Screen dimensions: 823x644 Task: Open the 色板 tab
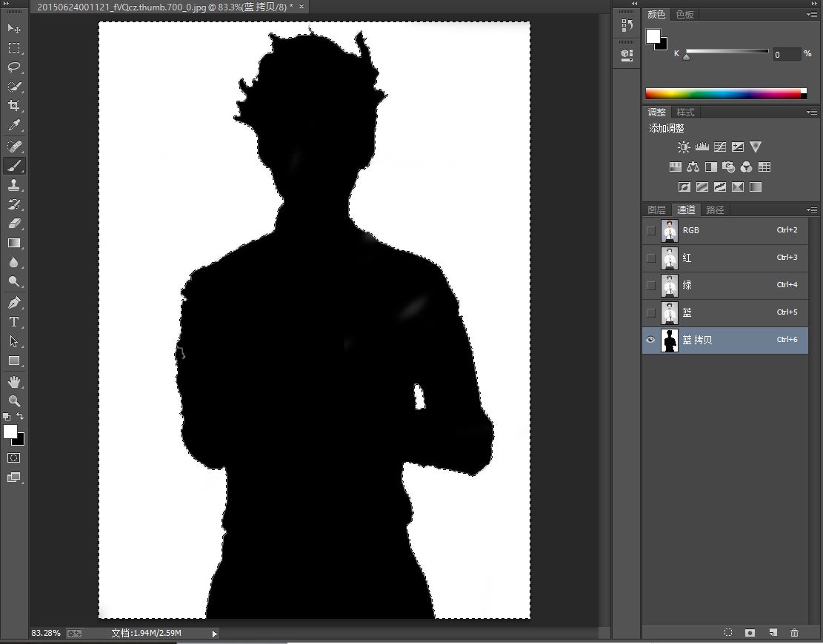(x=685, y=14)
